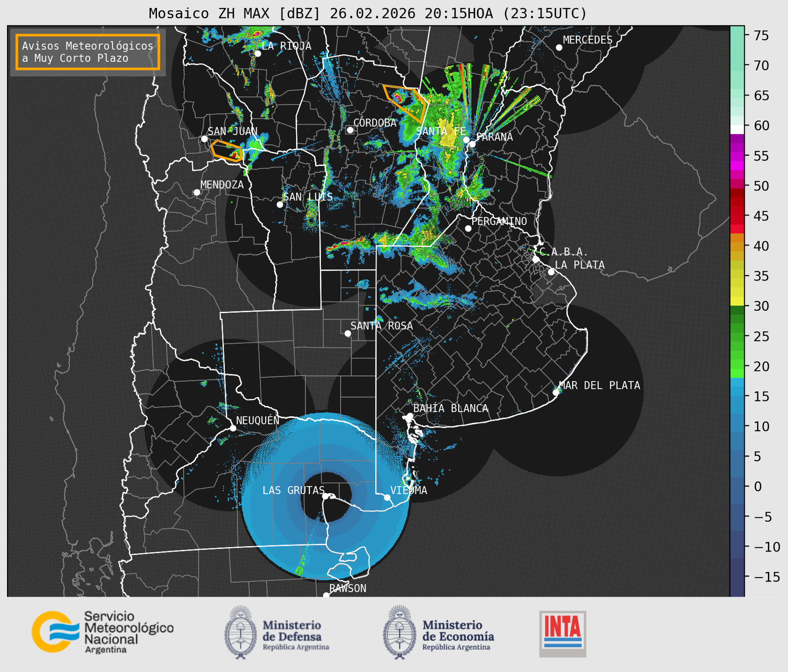Click the −15 dBZ dark band on the scale
The image size is (788, 672).
click(737, 578)
